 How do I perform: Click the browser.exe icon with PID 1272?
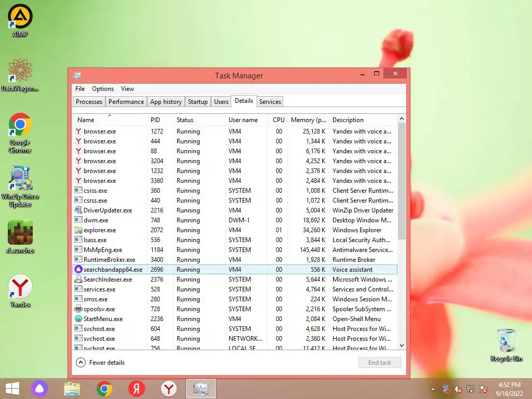(x=78, y=131)
